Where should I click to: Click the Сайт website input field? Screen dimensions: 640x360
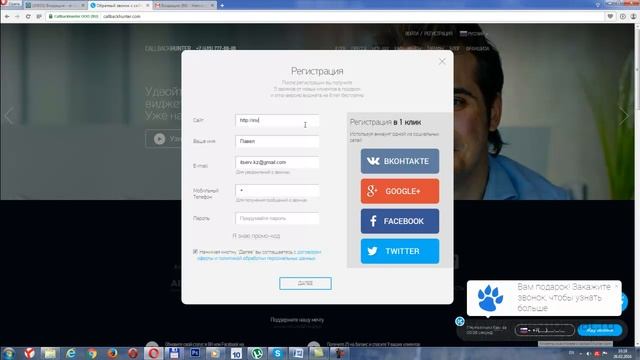pyautogui.click(x=277, y=120)
